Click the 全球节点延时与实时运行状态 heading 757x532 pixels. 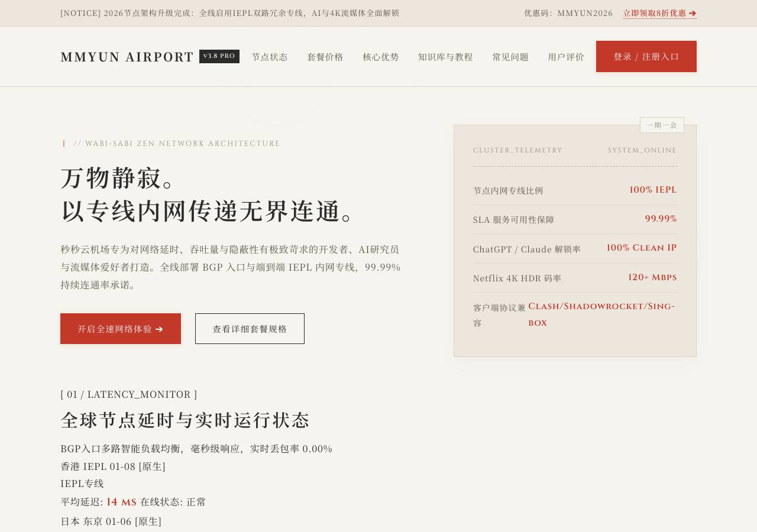(185, 420)
